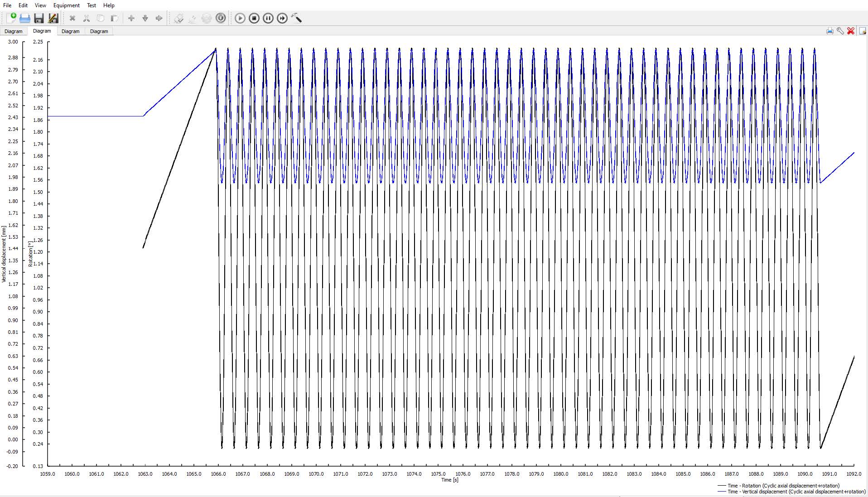Pause the test with the Pause button
Screen dimensions: 868x497
click(268, 18)
